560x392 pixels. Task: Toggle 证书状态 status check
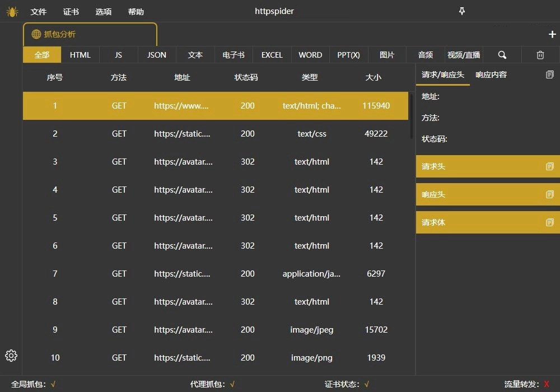point(366,385)
